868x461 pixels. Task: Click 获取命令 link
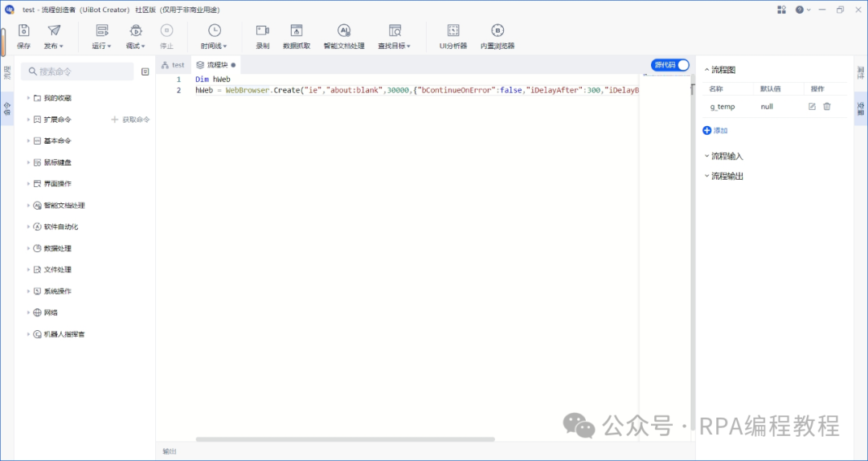click(x=131, y=119)
